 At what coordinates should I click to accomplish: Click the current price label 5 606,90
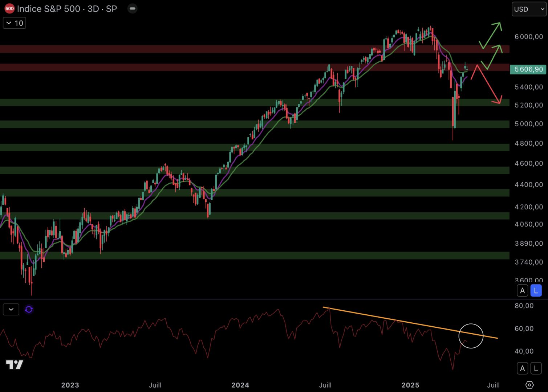point(528,69)
